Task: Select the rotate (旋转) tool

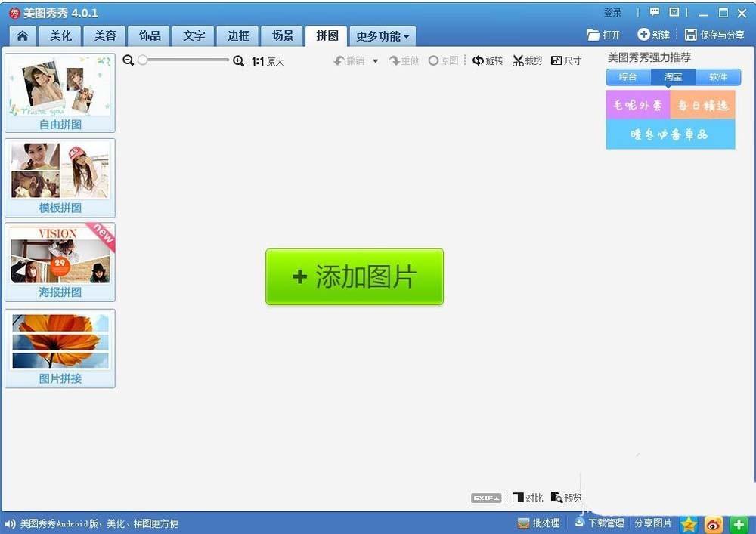Action: 488,60
